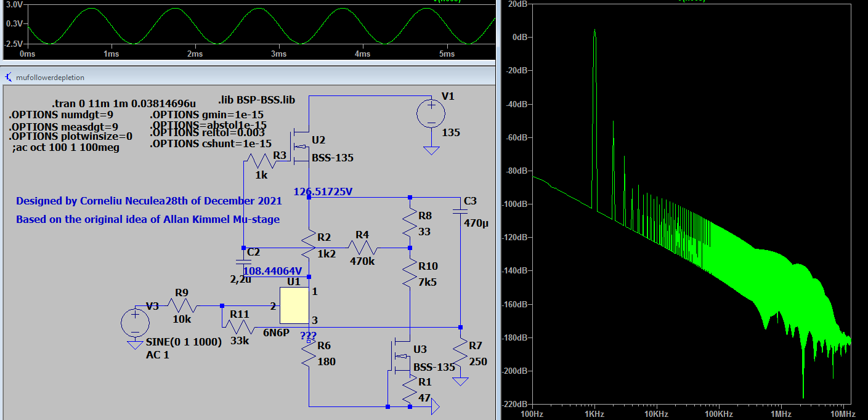Select the R3 1k resistor symbol
This screenshot has height=420, width=868.
pos(261,162)
